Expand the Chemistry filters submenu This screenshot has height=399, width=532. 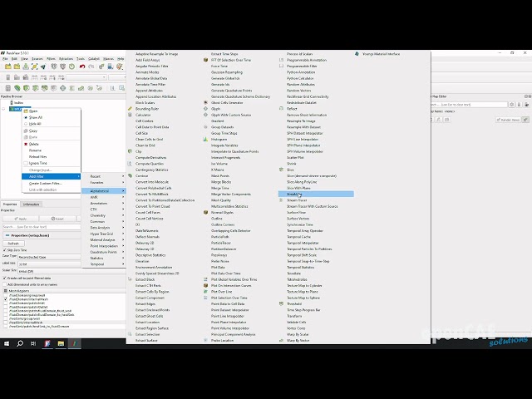pos(104,215)
